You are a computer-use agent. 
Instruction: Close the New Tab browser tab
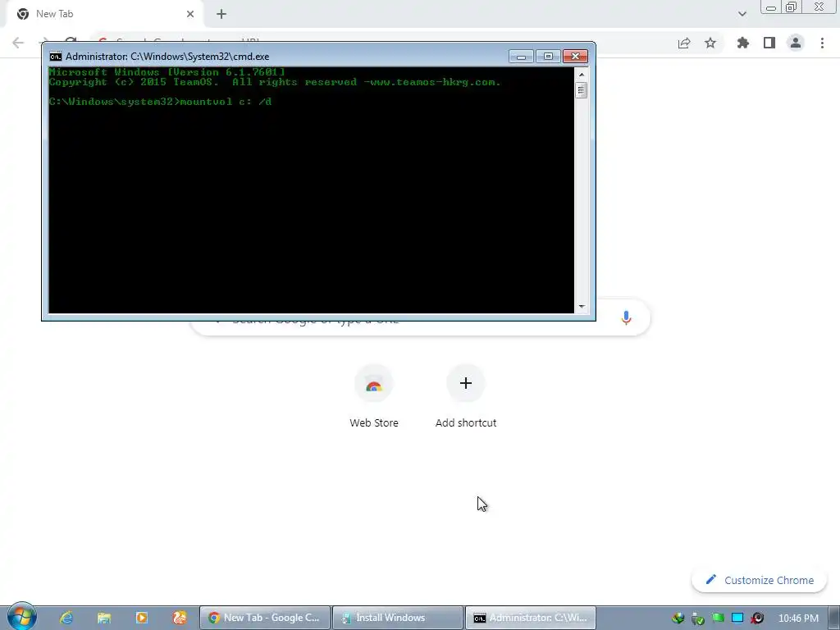190,14
